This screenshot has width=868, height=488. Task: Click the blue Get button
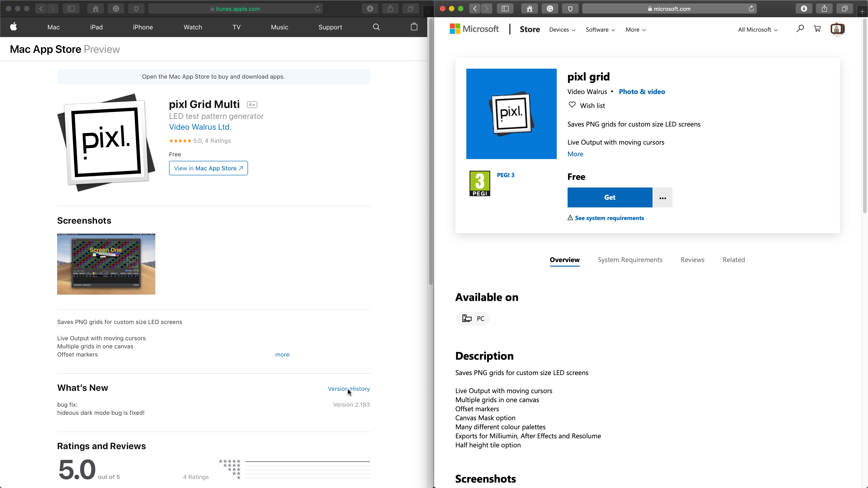coord(610,197)
